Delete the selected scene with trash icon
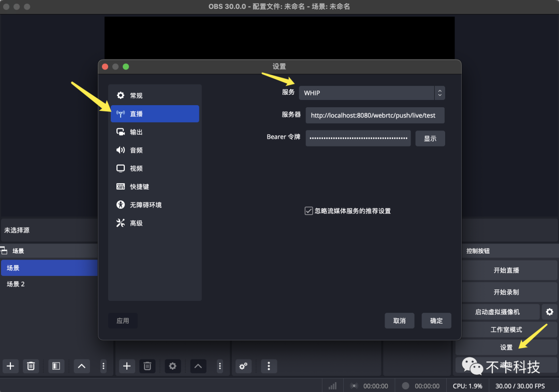 (x=31, y=366)
